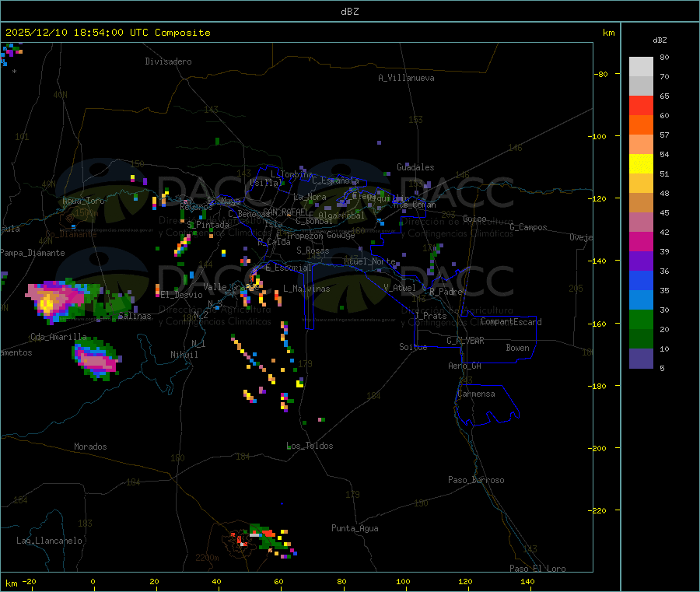Click the 'Divisadero' map label
The width and height of the screenshot is (700, 592).
168,61
